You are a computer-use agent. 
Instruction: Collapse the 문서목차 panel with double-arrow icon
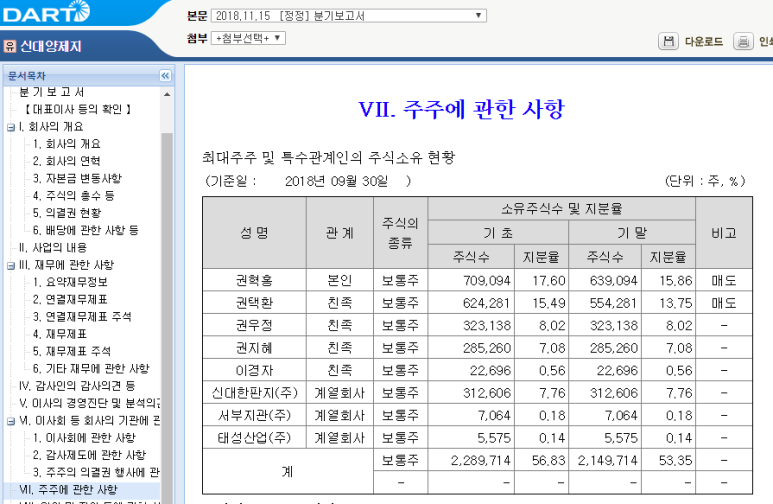165,76
